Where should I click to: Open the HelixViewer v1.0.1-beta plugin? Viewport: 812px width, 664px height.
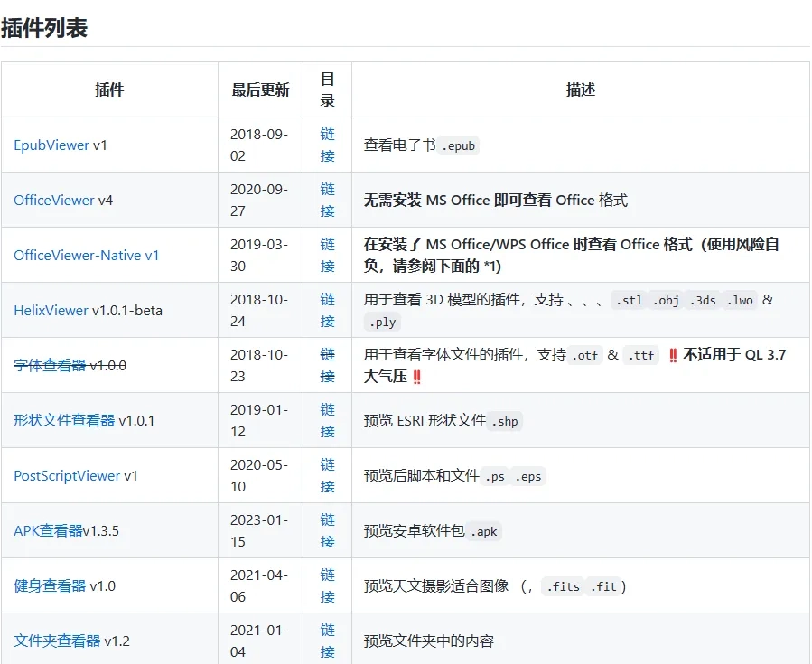52,310
